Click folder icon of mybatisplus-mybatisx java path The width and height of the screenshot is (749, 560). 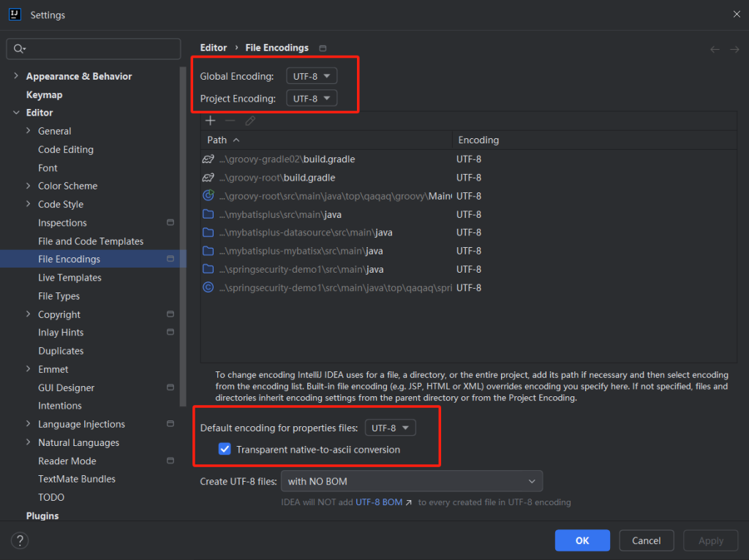point(208,251)
